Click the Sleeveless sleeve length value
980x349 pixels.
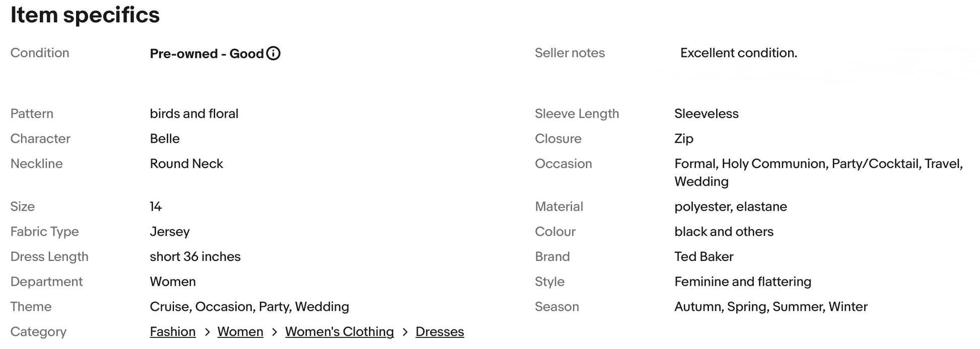click(x=706, y=114)
